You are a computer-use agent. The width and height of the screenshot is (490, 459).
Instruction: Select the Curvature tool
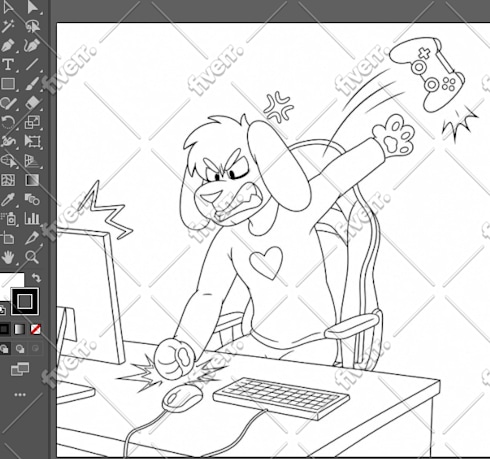32,45
